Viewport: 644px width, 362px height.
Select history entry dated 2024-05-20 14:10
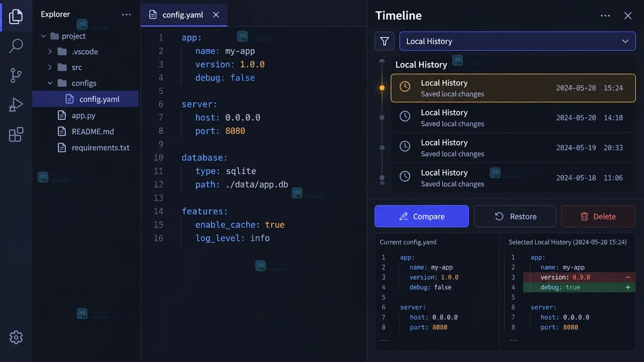click(513, 118)
